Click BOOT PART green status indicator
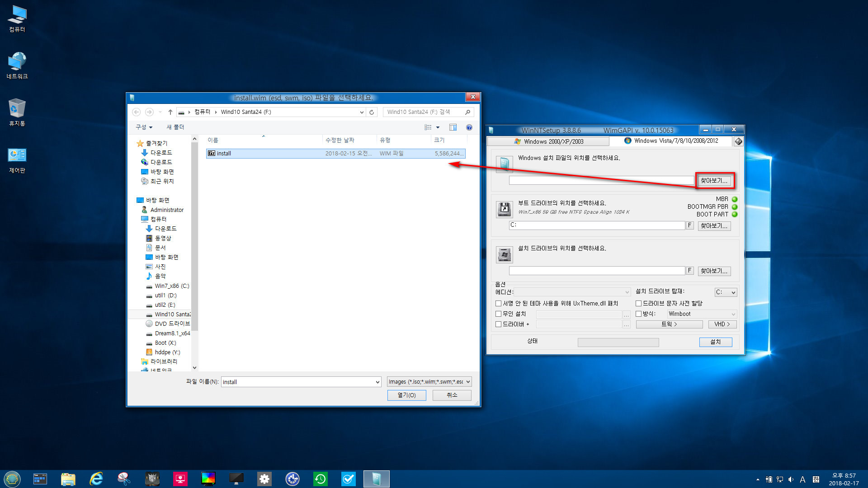This screenshot has height=488, width=868. [x=735, y=215]
